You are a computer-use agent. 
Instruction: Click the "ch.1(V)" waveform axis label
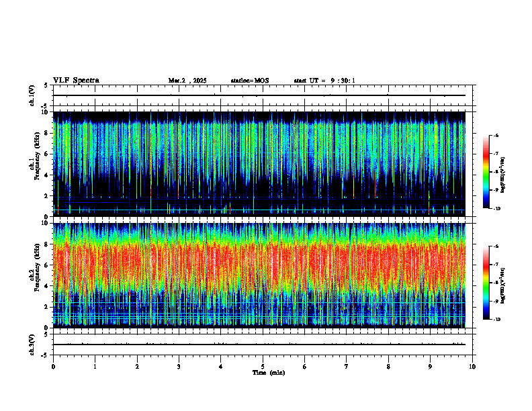pyautogui.click(x=32, y=95)
